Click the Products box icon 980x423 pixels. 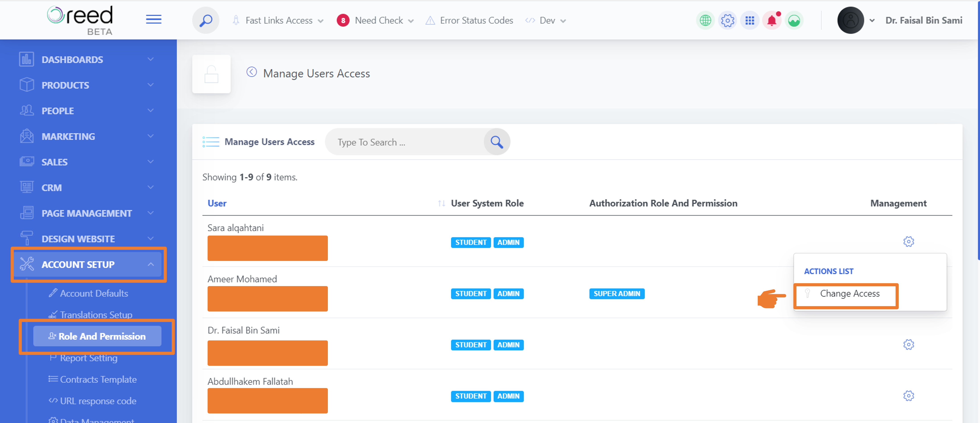(x=27, y=85)
